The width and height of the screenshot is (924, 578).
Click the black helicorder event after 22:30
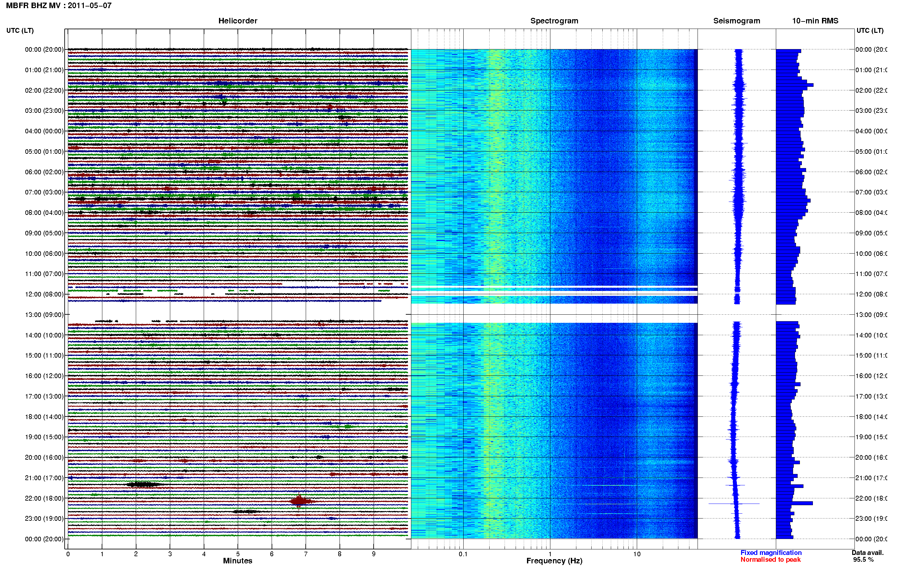pyautogui.click(x=247, y=511)
